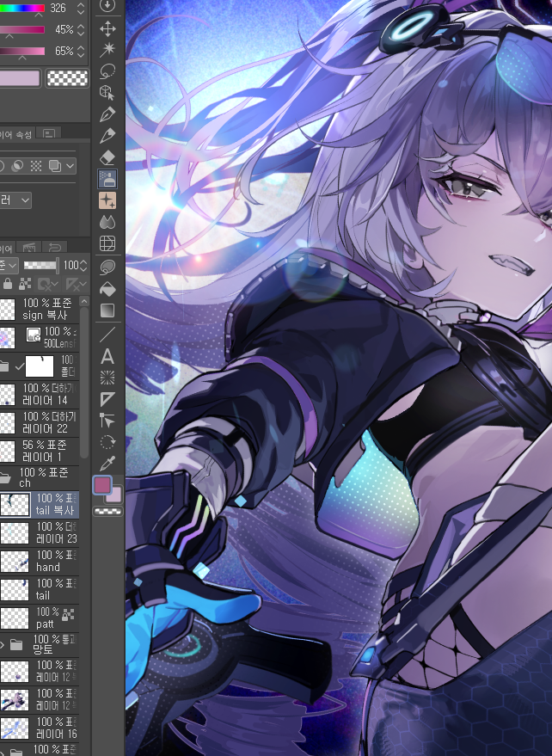Click the image material icon on 500Lens layer
This screenshot has height=756, width=552.
tap(34, 335)
